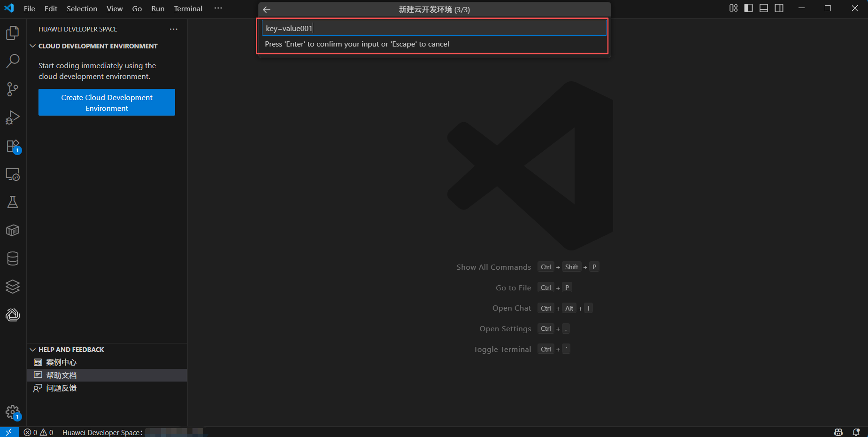Click the remote window indicator in status bar

[x=9, y=432]
